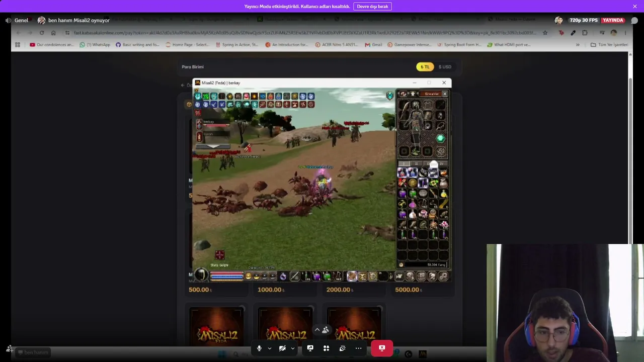Expand the bookmarks overflow chevron
This screenshot has width=644, height=362.
[x=578, y=45]
